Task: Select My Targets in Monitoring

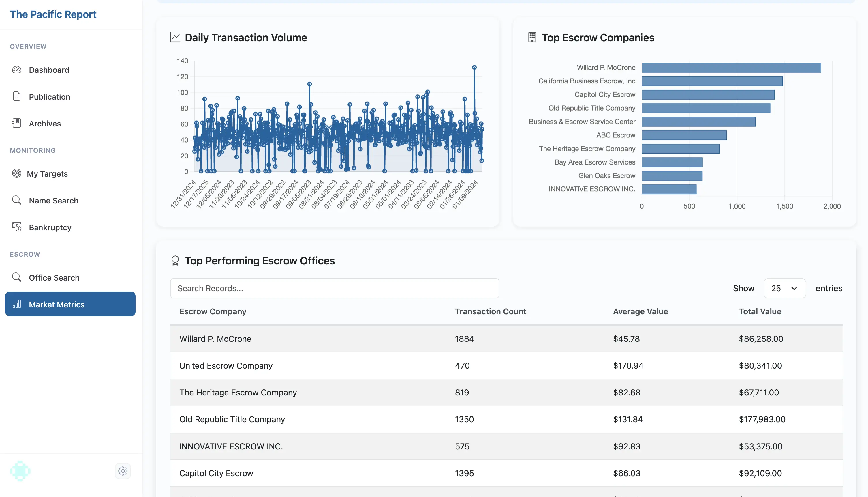Action: [x=71, y=173]
